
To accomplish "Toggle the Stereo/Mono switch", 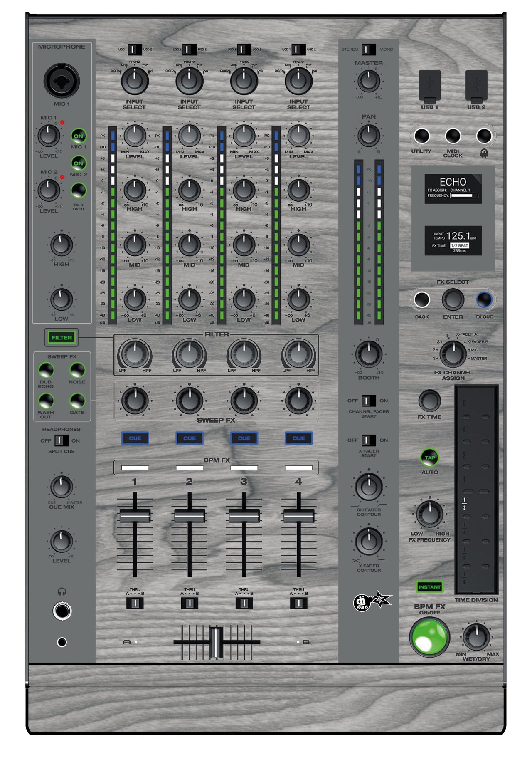I will coord(369,49).
